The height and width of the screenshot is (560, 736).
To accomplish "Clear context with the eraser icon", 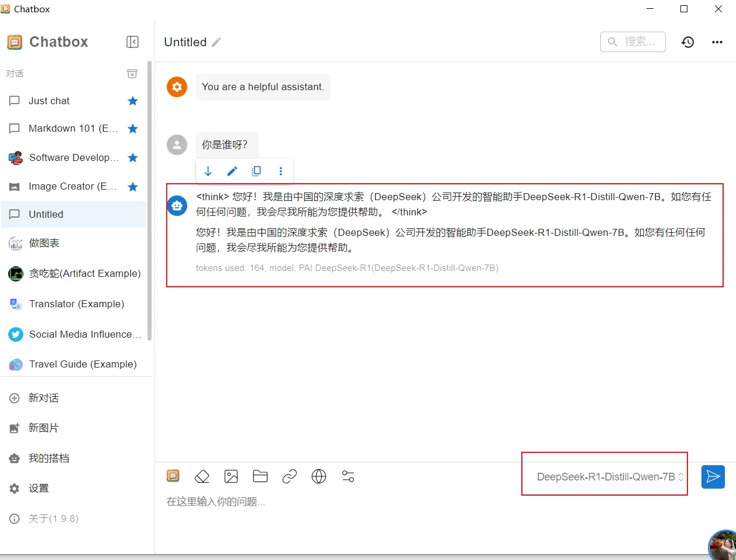I will point(202,476).
